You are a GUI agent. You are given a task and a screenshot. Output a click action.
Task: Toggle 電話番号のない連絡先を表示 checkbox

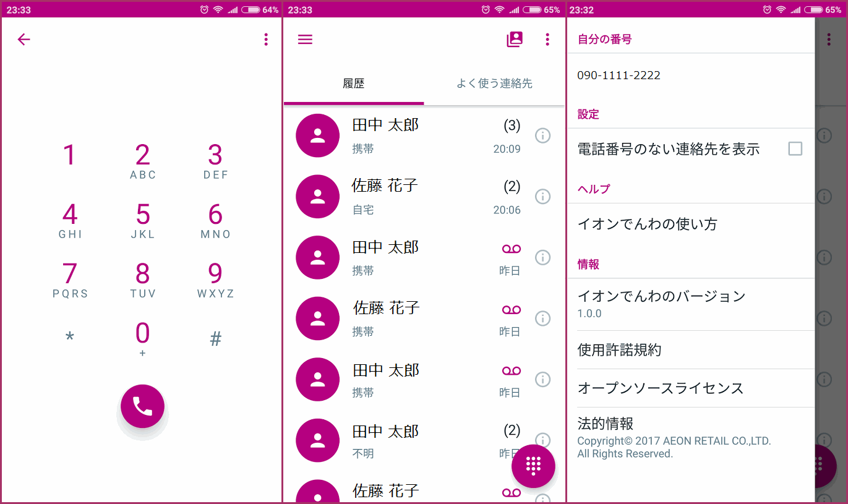pyautogui.click(x=795, y=148)
